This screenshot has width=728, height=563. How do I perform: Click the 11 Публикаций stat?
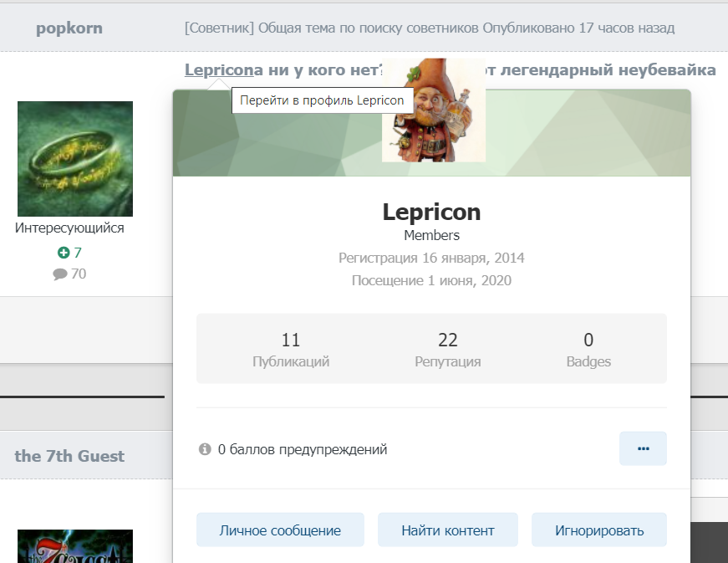(x=291, y=350)
